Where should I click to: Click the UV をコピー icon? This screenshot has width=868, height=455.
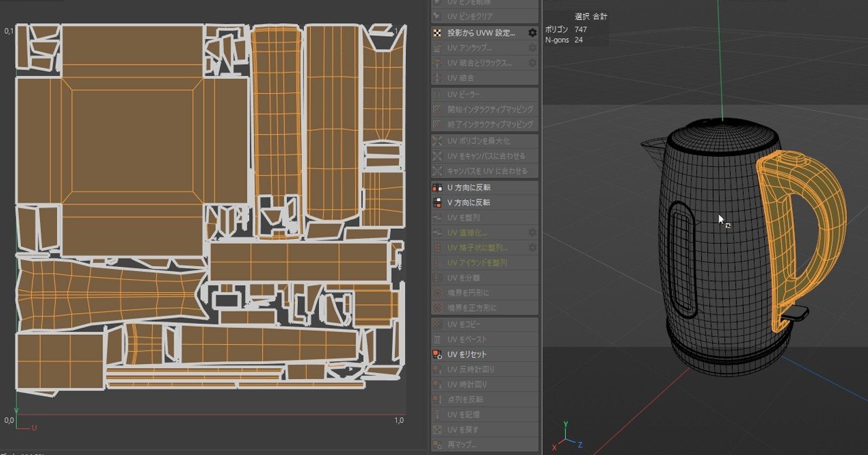(x=438, y=325)
